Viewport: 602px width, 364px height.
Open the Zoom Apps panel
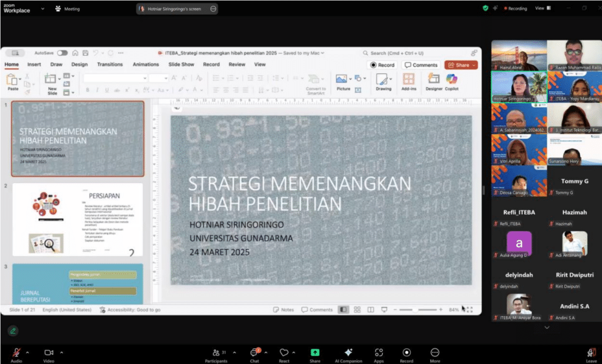tap(379, 355)
